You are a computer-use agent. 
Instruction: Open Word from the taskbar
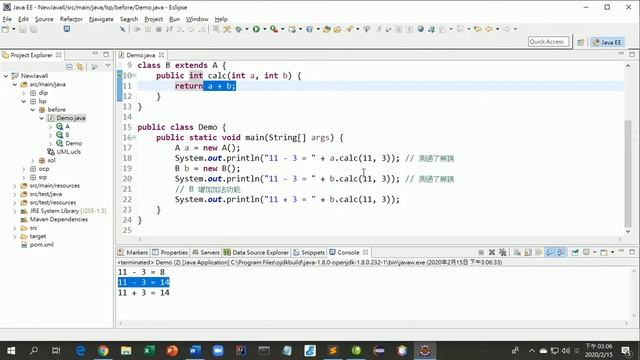[195, 351]
